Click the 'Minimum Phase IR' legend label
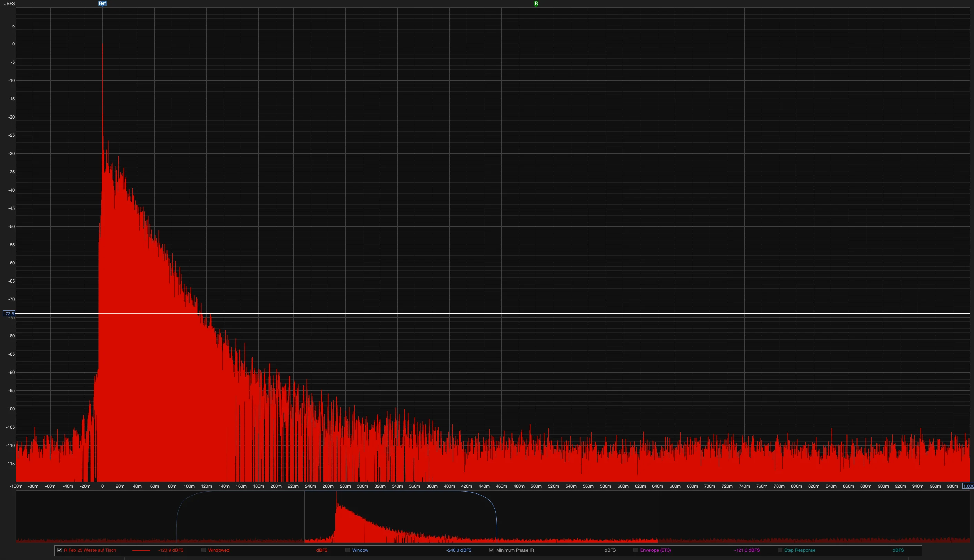 [515, 550]
